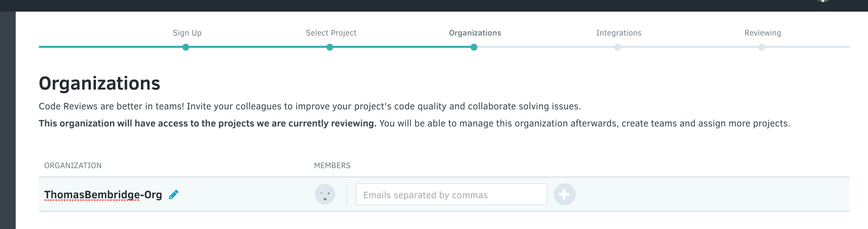Click the Integrations step dot
Image resolution: width=868 pixels, height=229 pixels.
pos(617,47)
